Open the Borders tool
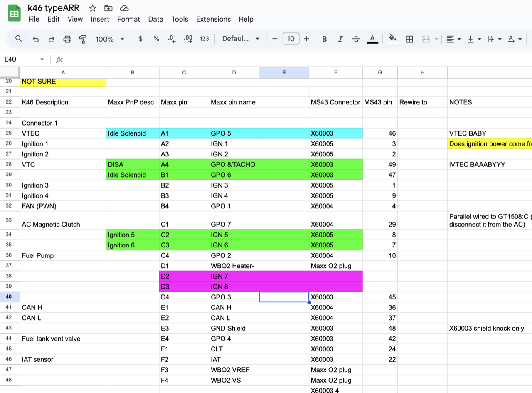This screenshot has height=393, width=532. (409, 39)
